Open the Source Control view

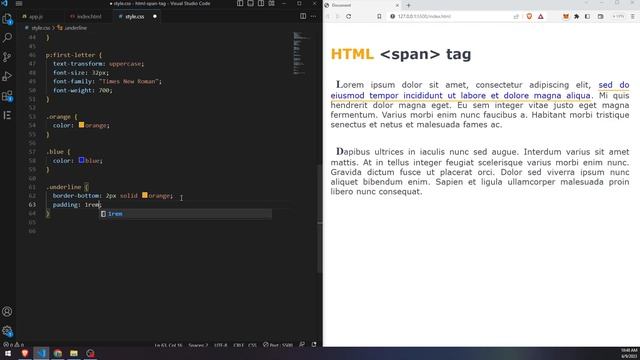point(7,57)
